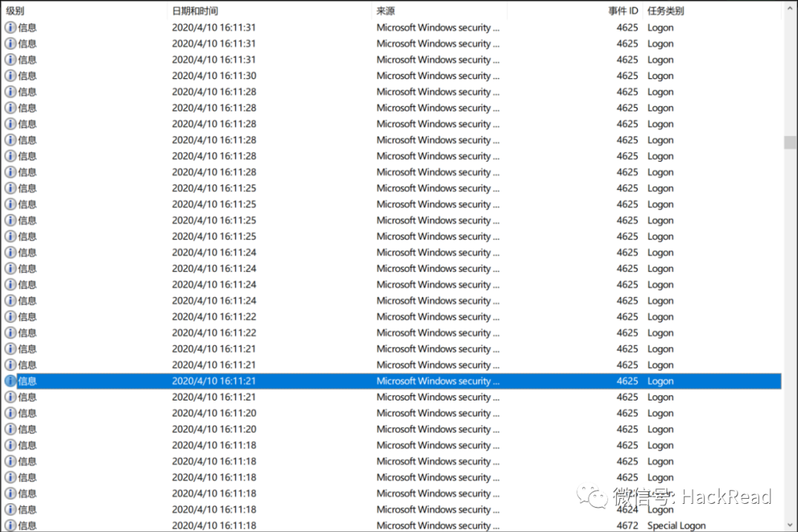Select the event ID 4624 cell
The image size is (798, 532).
click(627, 509)
